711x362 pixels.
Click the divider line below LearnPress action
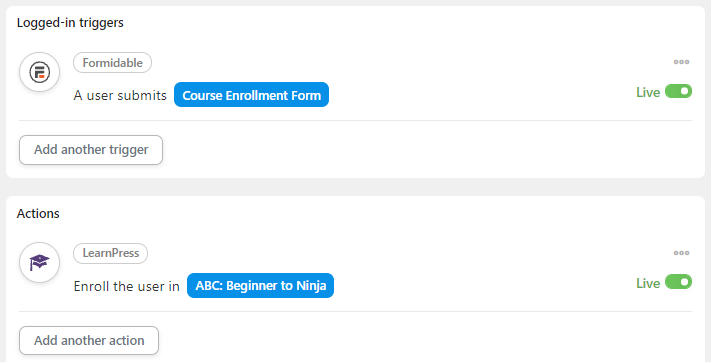click(x=356, y=312)
